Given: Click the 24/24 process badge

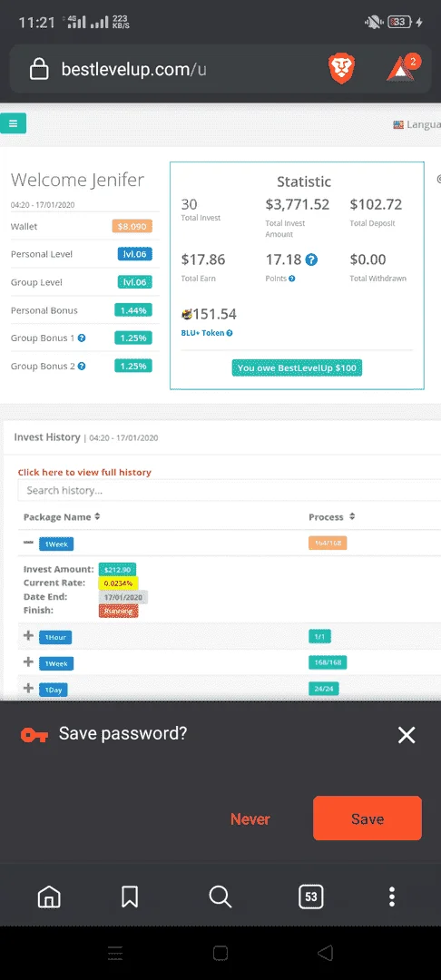Looking at the screenshot, I should point(324,689).
